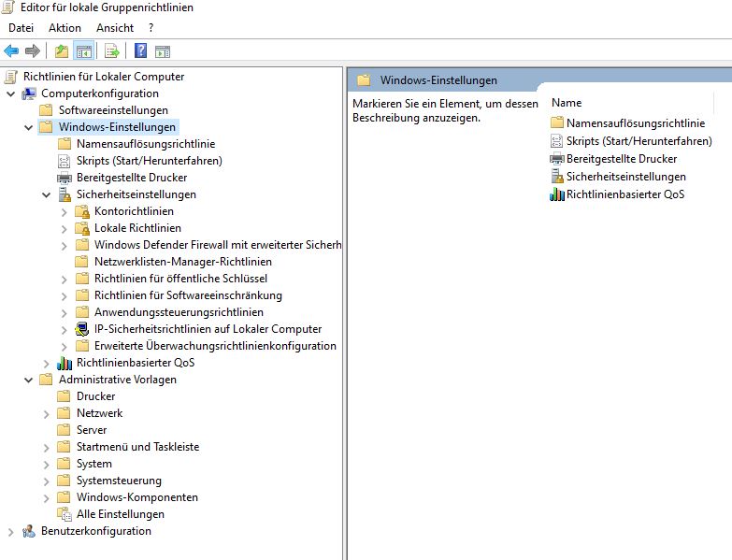Collapse the Windows-Einstellungen node
Viewport: 732px width, 560px height.
[28, 127]
